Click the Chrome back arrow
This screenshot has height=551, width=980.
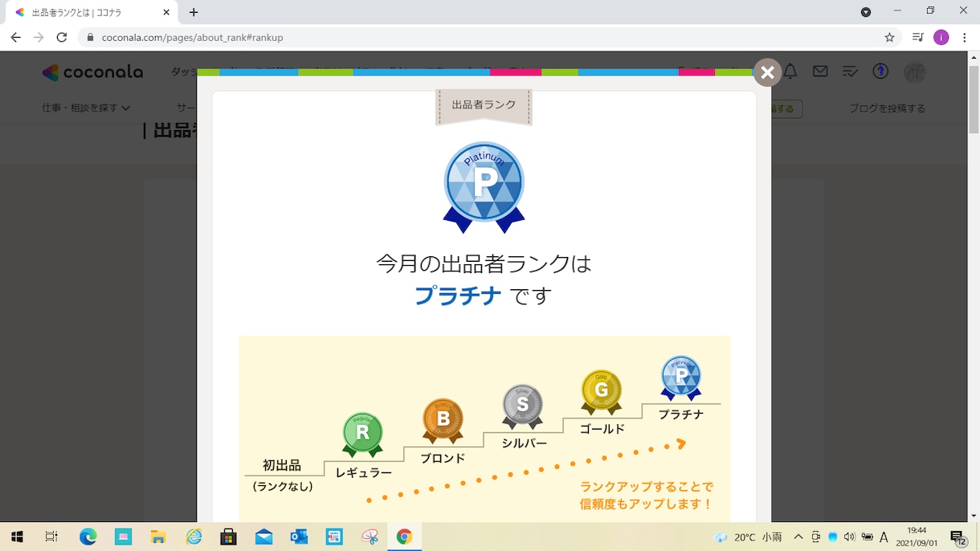point(16,37)
